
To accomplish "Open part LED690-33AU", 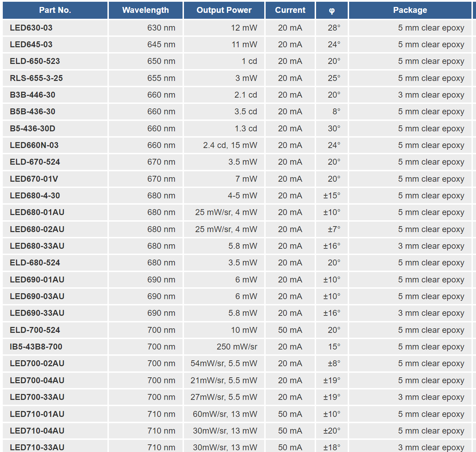I will [37, 313].
